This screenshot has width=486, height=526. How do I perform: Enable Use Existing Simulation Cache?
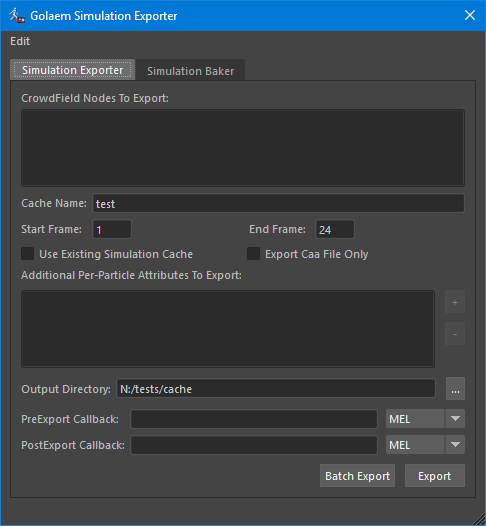[28, 254]
